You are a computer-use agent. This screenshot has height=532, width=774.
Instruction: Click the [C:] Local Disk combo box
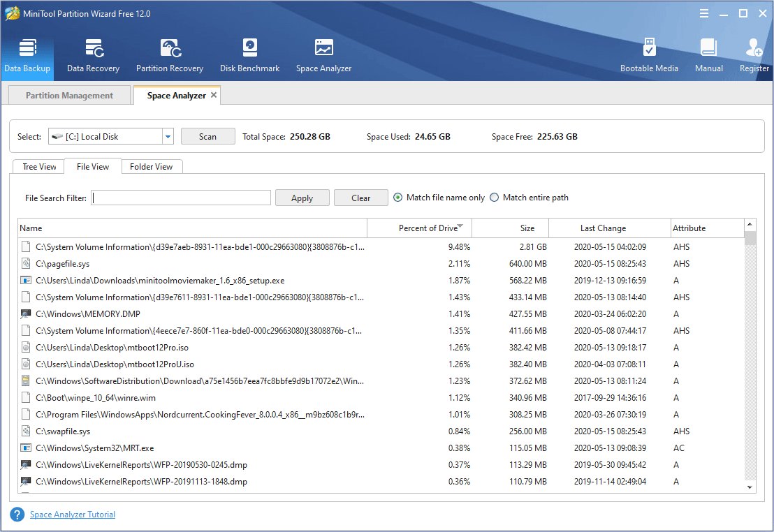tap(111, 137)
